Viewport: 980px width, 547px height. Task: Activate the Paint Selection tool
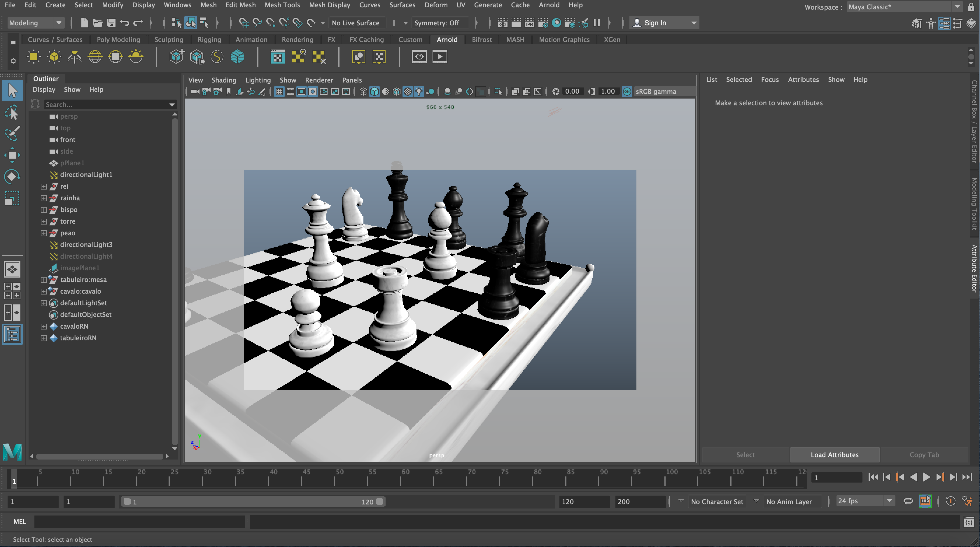coord(12,134)
